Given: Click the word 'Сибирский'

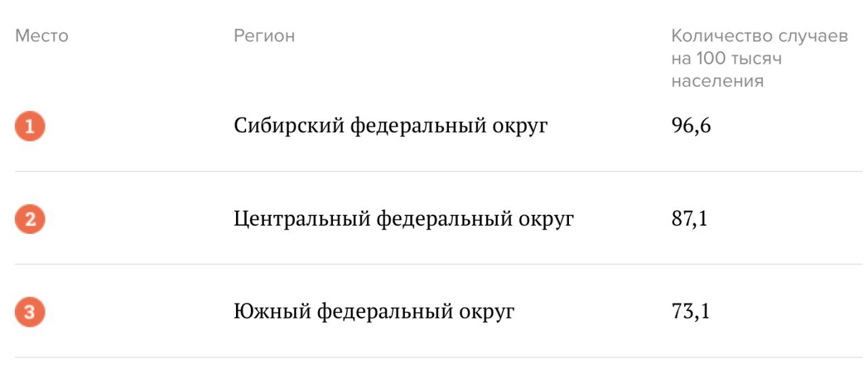Looking at the screenshot, I should (x=289, y=126).
